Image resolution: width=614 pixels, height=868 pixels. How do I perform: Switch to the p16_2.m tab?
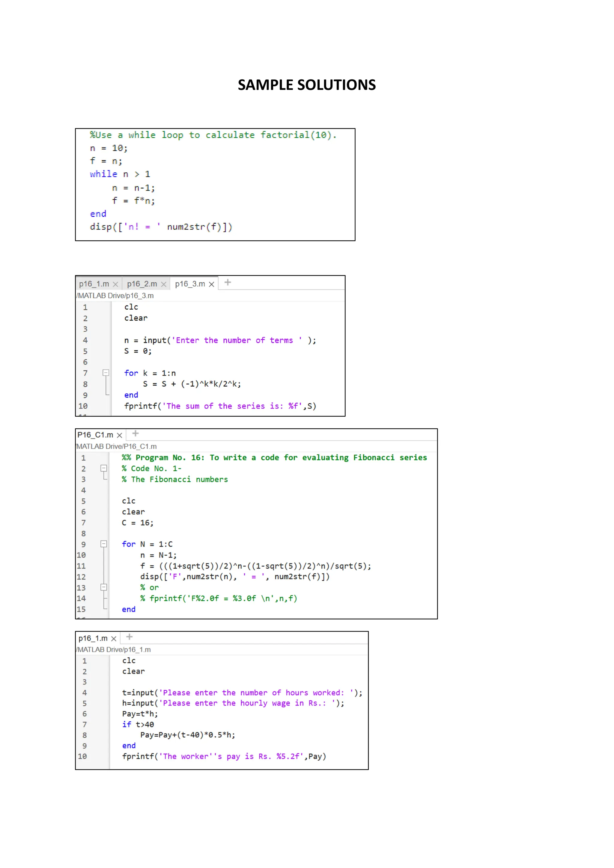[x=142, y=284]
